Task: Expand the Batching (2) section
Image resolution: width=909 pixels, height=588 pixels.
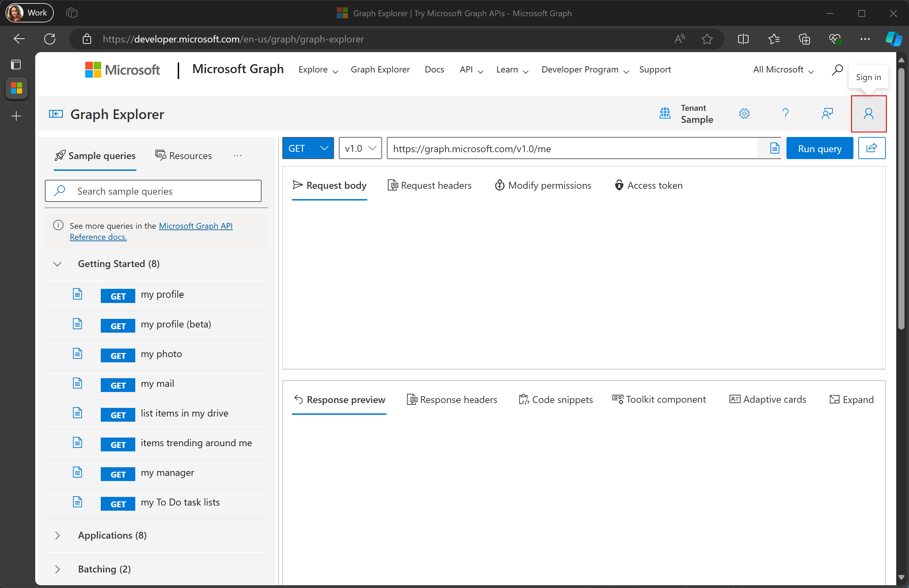Action: tap(58, 568)
